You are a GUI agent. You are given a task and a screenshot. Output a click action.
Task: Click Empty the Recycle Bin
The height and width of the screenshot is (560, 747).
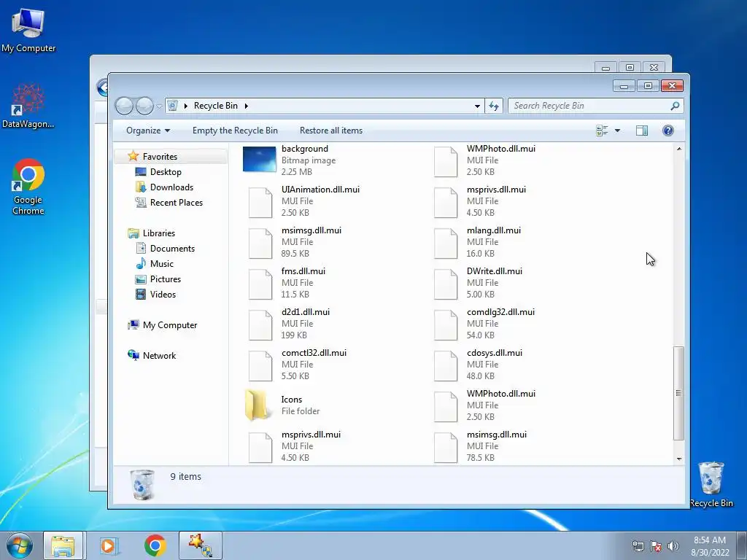[235, 131]
